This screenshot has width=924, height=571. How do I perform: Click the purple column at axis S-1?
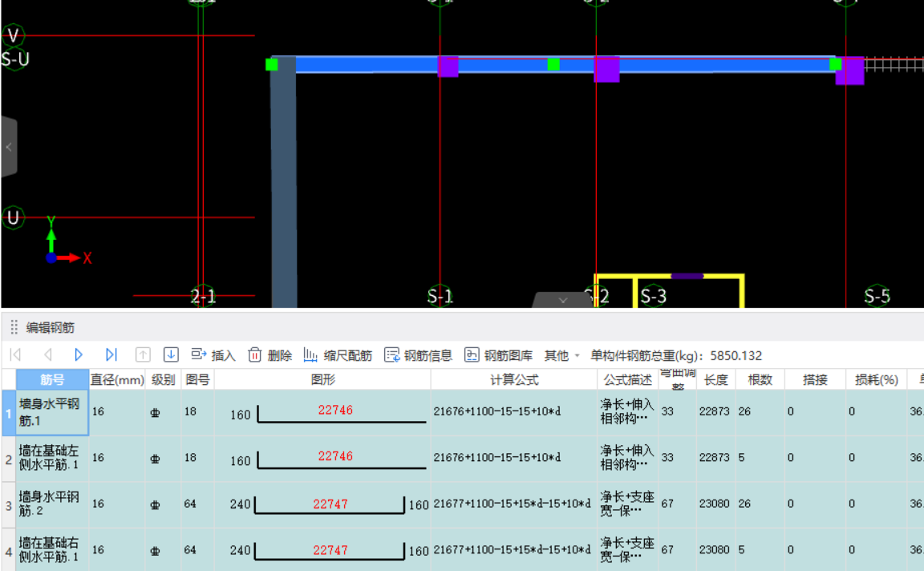(448, 67)
